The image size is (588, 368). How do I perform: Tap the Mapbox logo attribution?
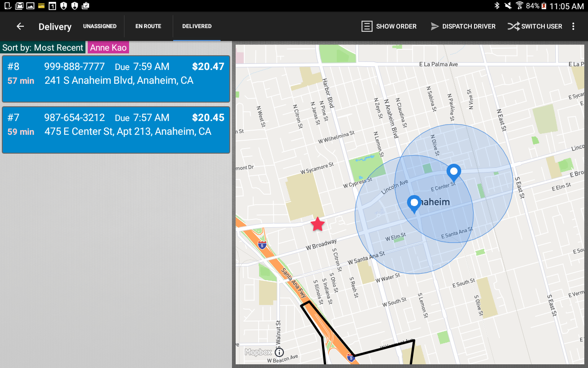(x=258, y=352)
